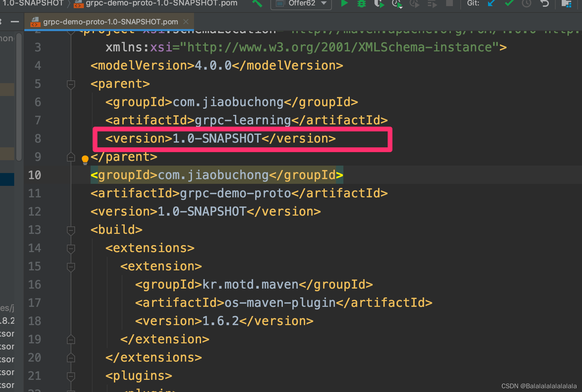Collapse the <plugins> block fold marker
Image resolution: width=582 pixels, height=392 pixels.
71,376
